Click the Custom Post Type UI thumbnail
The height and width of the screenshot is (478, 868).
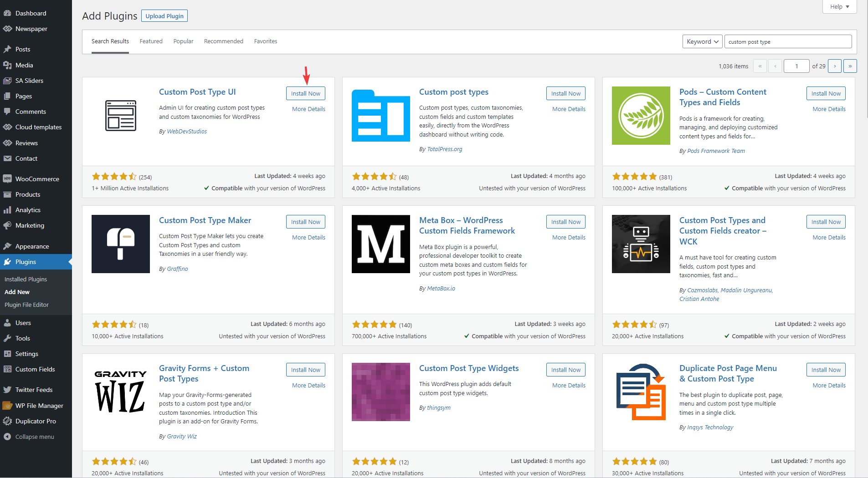(121, 116)
